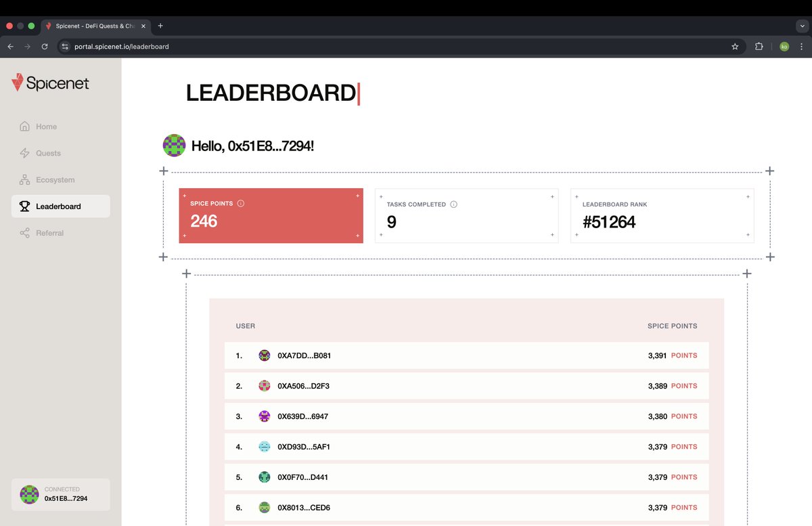The height and width of the screenshot is (526, 812).
Task: Select rank 3 user 0X639D...6947
Action: point(467,416)
